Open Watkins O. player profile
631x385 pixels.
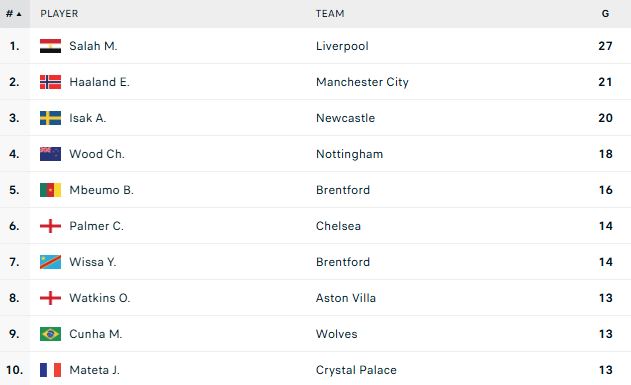click(99, 298)
